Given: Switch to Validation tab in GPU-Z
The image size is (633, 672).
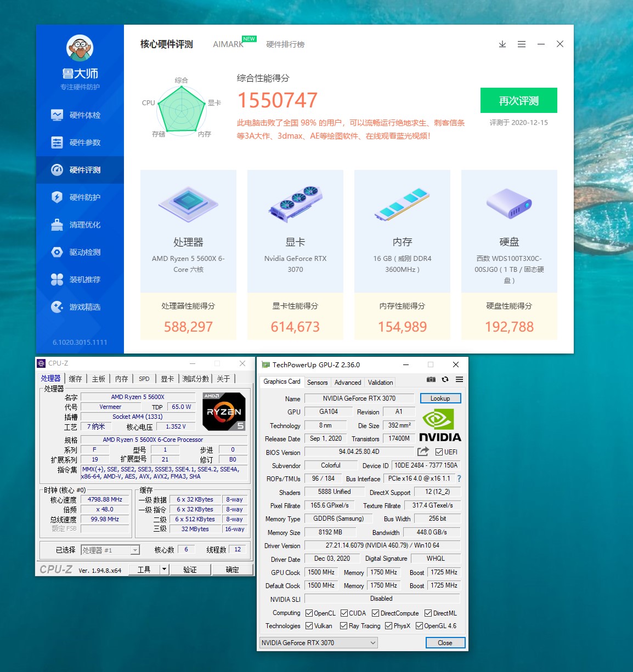Looking at the screenshot, I should [380, 383].
